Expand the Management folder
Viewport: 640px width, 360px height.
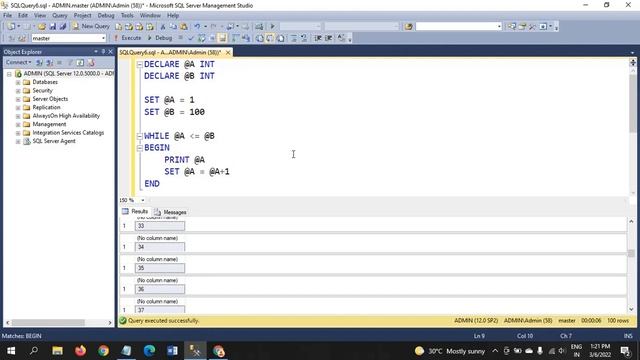tap(18, 124)
